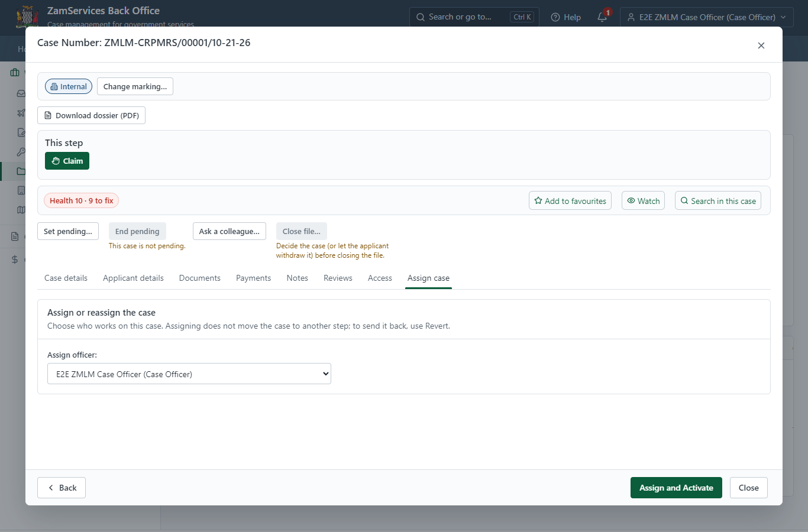The height and width of the screenshot is (532, 808).
Task: Click the Internal marking badge icon
Action: [x=54, y=86]
